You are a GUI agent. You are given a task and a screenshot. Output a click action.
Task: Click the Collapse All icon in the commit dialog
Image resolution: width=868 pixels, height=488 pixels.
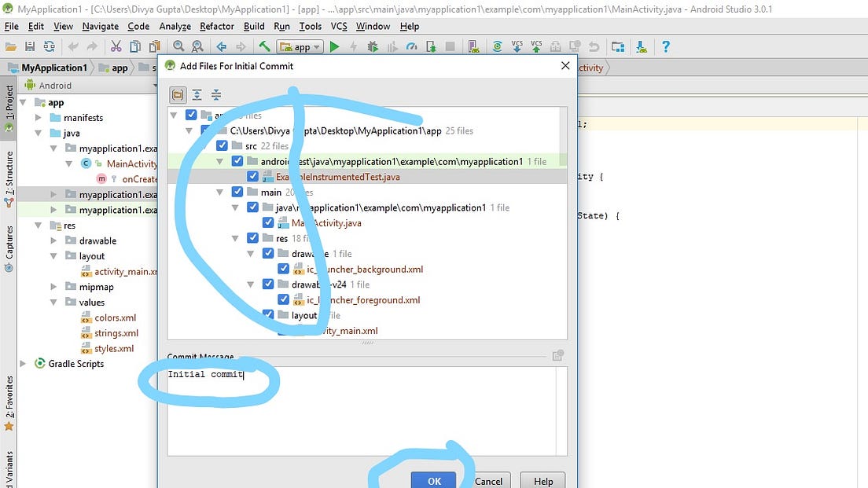(x=215, y=94)
